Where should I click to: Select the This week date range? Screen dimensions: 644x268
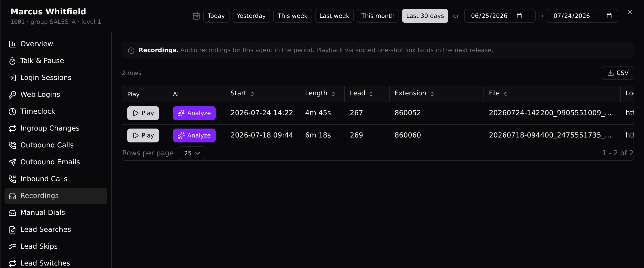(292, 16)
